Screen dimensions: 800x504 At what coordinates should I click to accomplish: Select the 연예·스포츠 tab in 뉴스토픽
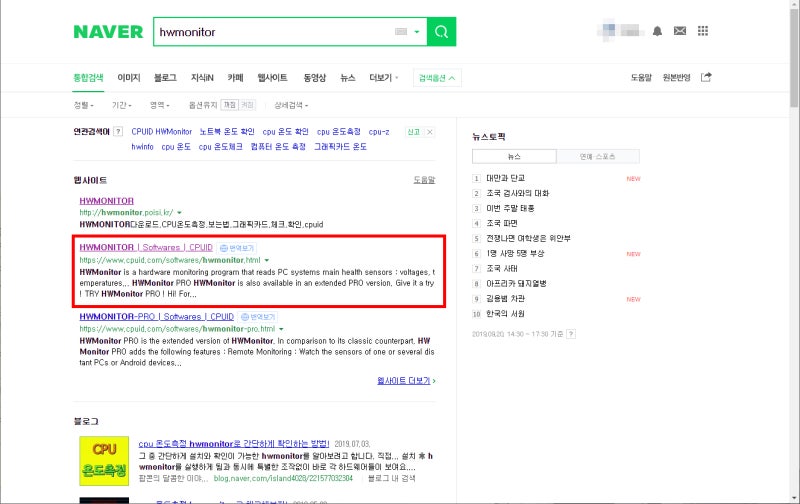597,157
